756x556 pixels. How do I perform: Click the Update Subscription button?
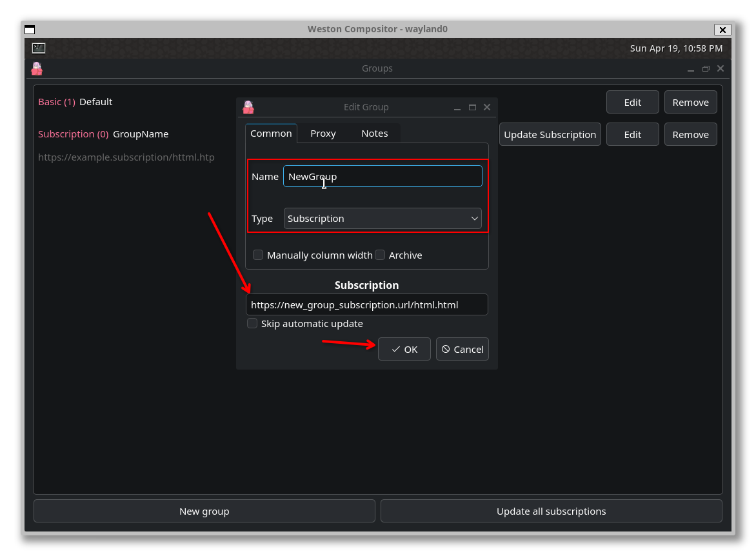(x=550, y=134)
